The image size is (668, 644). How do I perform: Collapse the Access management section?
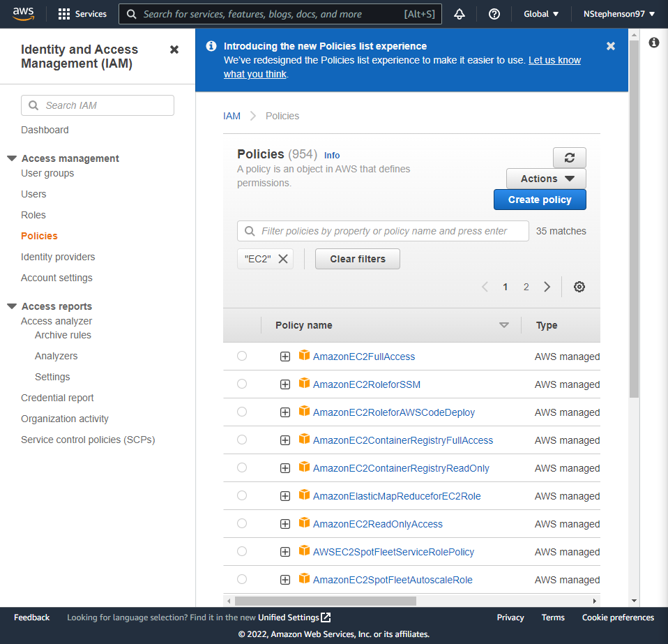click(12, 158)
